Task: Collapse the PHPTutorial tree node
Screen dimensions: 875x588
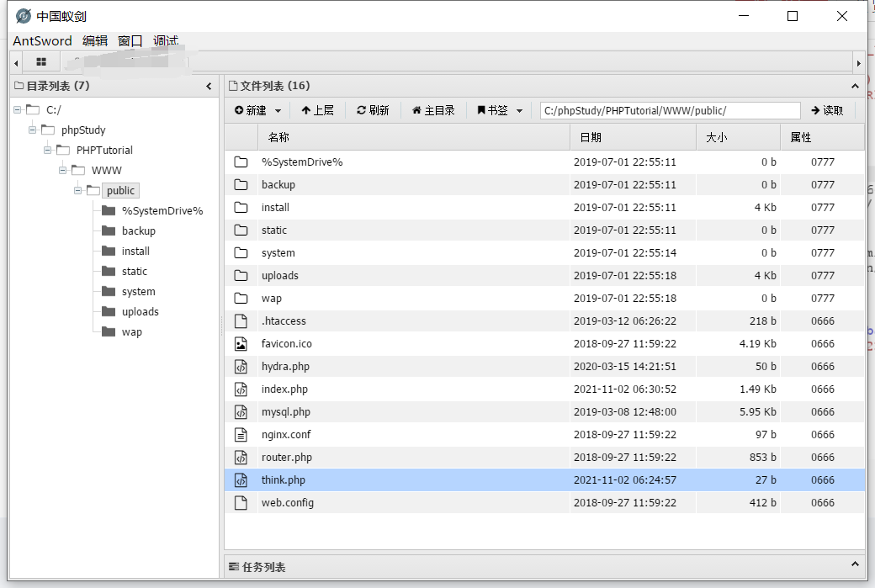Action: pyautogui.click(x=47, y=150)
